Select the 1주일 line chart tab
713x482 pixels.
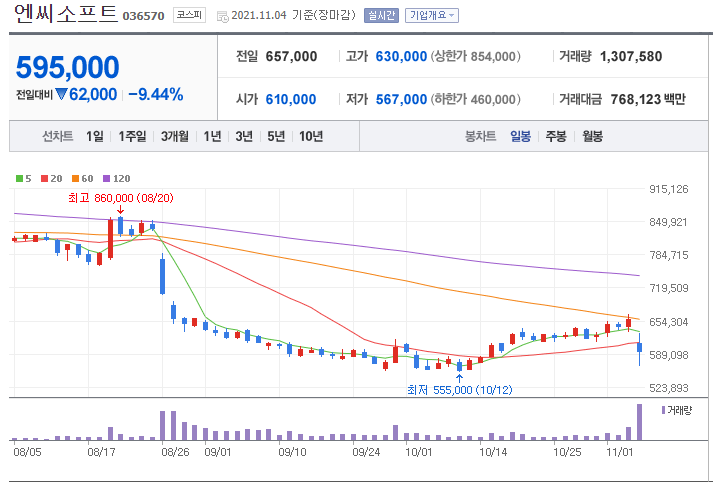(132, 136)
